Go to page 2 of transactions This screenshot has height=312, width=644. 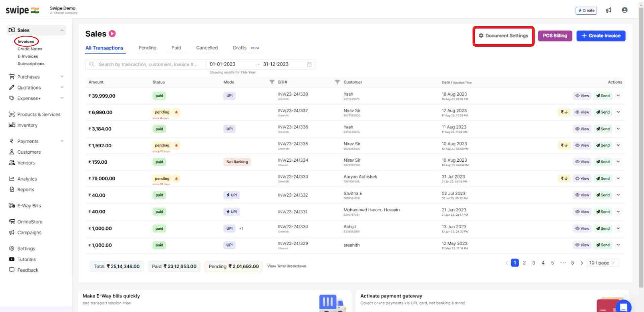point(524,263)
